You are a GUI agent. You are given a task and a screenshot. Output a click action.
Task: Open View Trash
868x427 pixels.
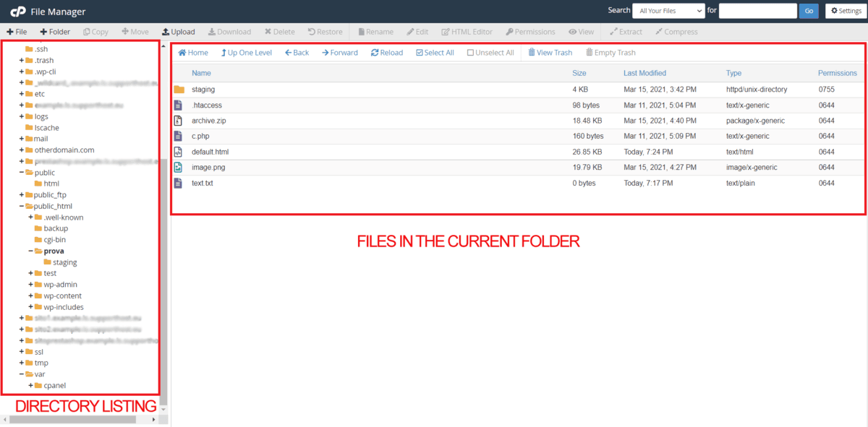tap(532, 53)
